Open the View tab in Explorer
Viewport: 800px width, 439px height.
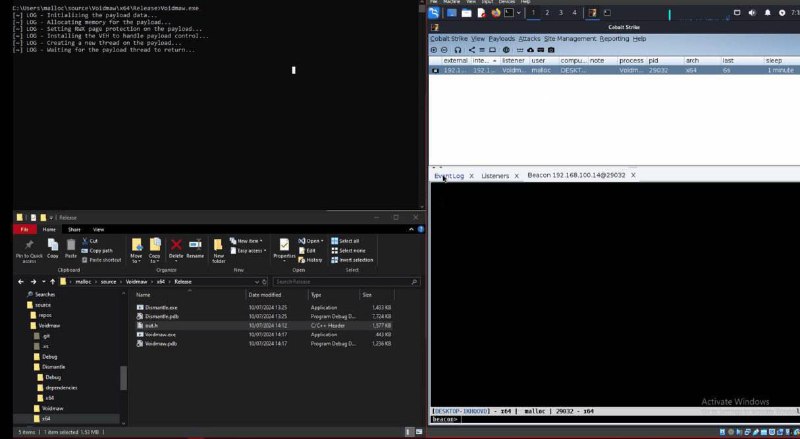[98, 230]
